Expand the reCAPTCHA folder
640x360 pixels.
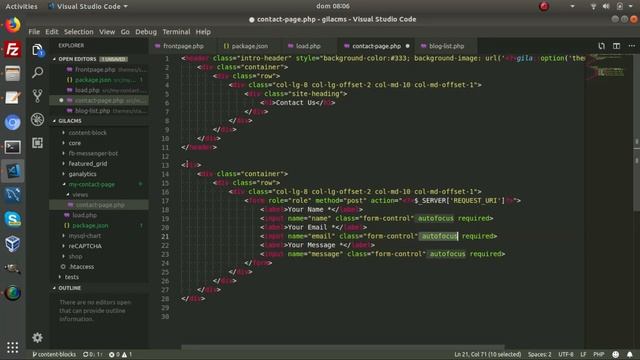[x=85, y=246]
